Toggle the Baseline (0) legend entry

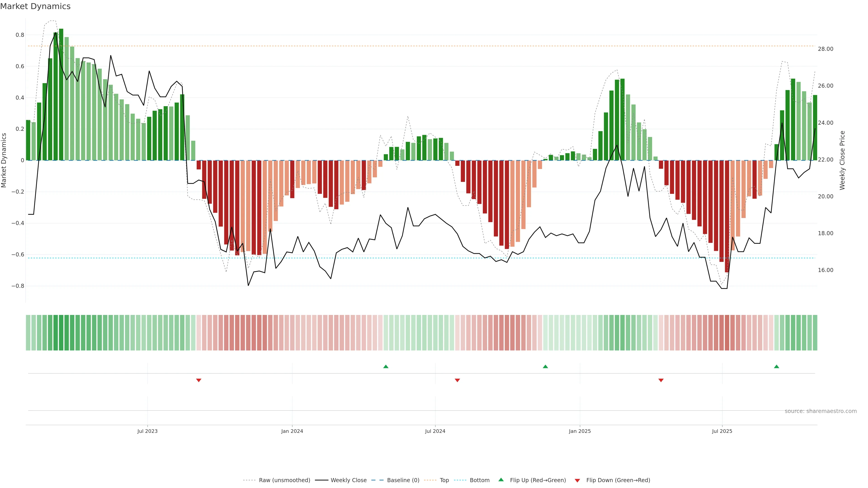click(403, 480)
